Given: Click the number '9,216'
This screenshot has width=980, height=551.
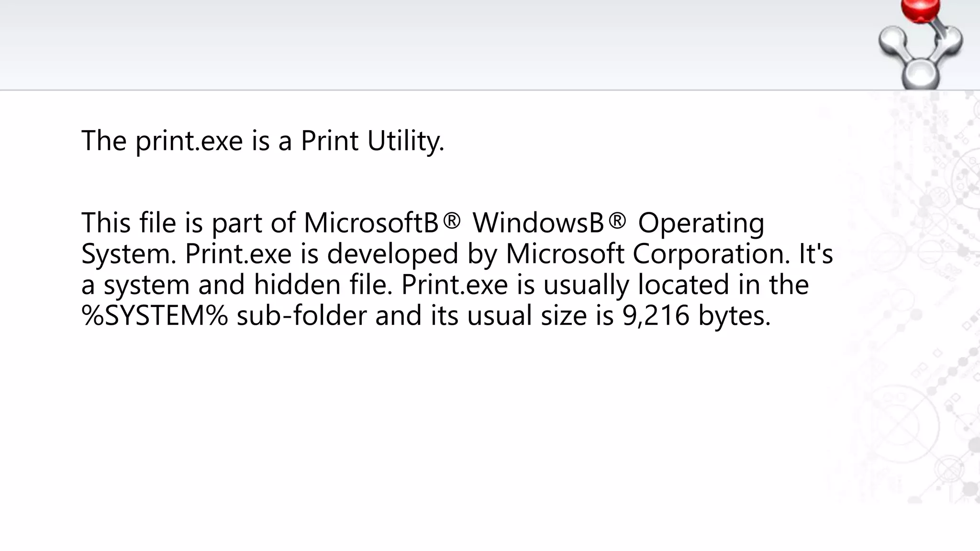Looking at the screenshot, I should pyautogui.click(x=656, y=316).
